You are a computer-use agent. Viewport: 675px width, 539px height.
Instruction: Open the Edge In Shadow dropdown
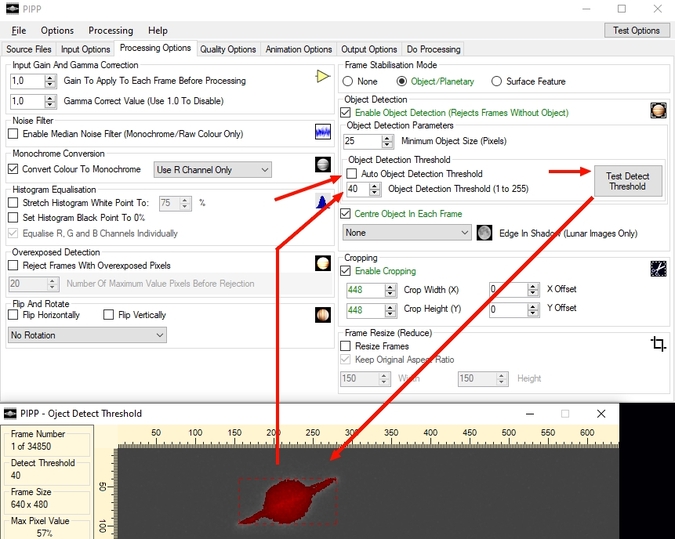pyautogui.click(x=406, y=232)
